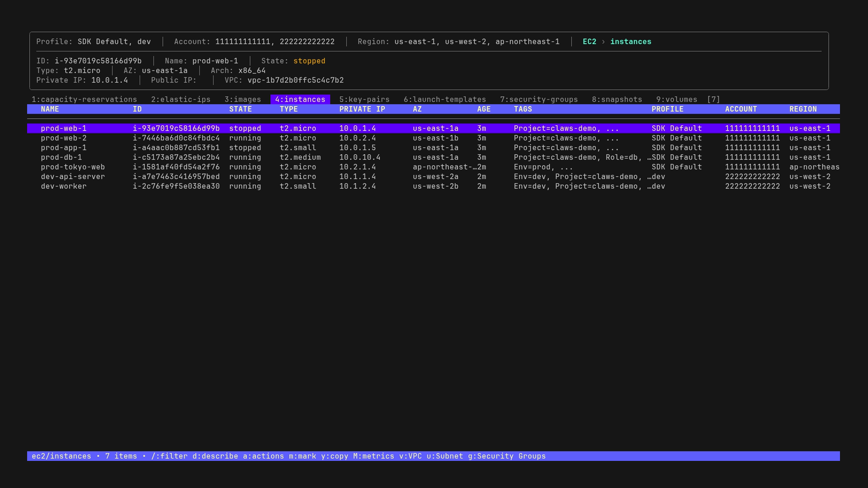Screen dimensions: 868x488
Task: Open the launch-templates tab
Action: pos(444,99)
